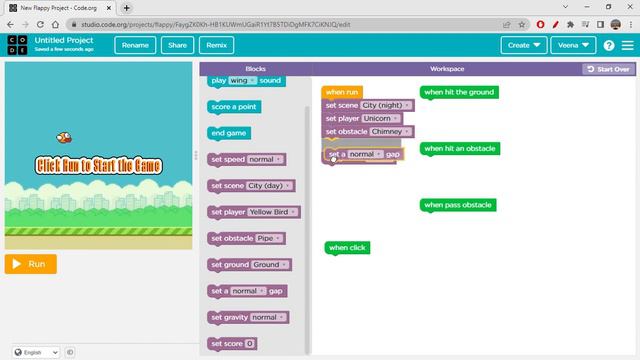640x360 pixels.
Task: Open the help question mark icon
Action: 609,45
